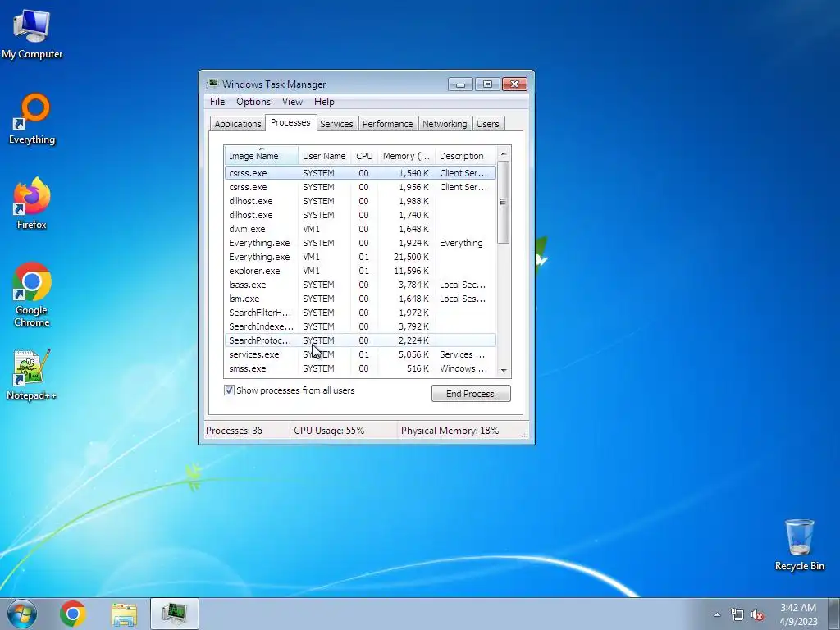Open Notepad++ desktop shortcut

[32, 375]
